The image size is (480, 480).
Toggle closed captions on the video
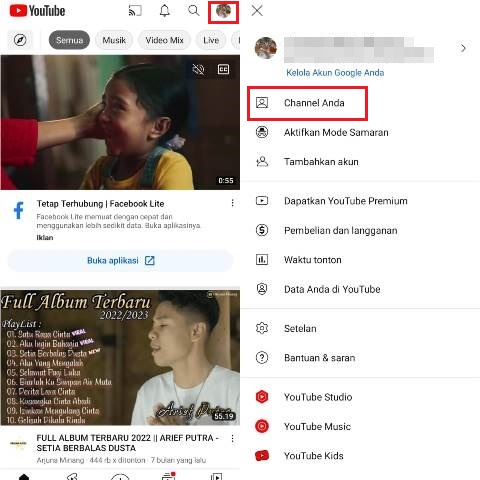223,69
